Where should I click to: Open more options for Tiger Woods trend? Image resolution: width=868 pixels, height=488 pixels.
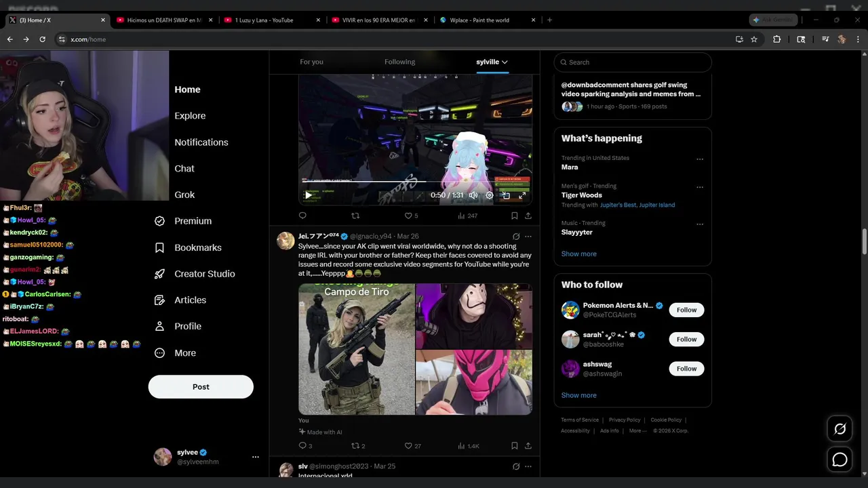tap(700, 187)
